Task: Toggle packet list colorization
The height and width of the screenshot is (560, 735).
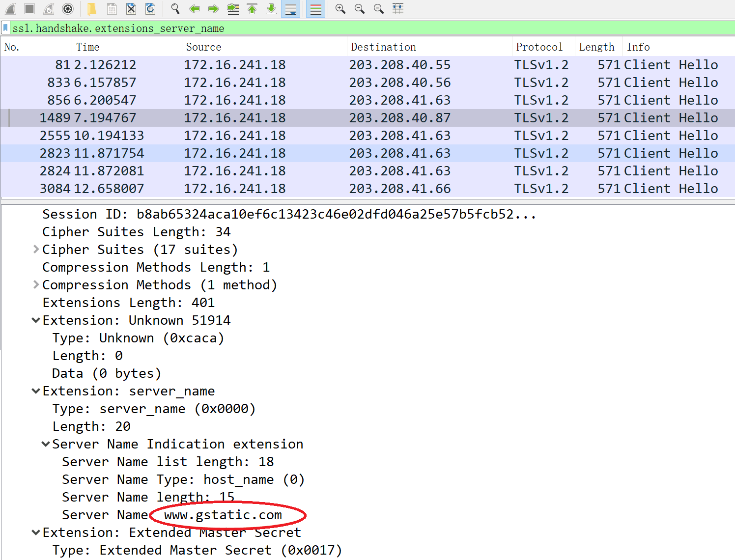Action: pyautogui.click(x=316, y=9)
